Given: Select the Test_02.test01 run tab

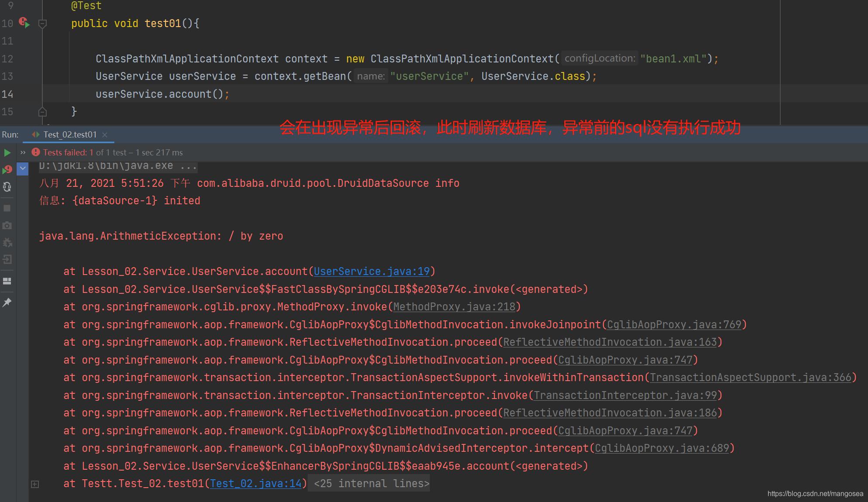Looking at the screenshot, I should click(x=70, y=135).
